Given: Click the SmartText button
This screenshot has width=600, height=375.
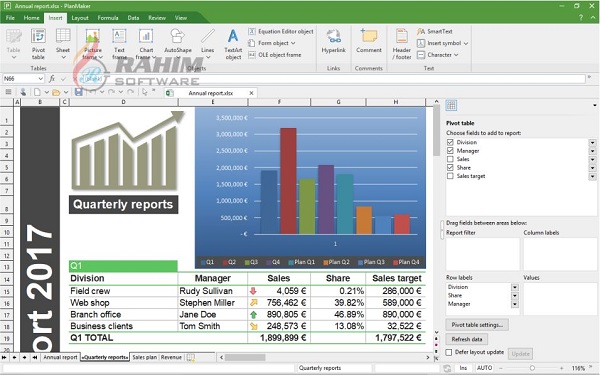Looking at the screenshot, I should click(x=435, y=31).
